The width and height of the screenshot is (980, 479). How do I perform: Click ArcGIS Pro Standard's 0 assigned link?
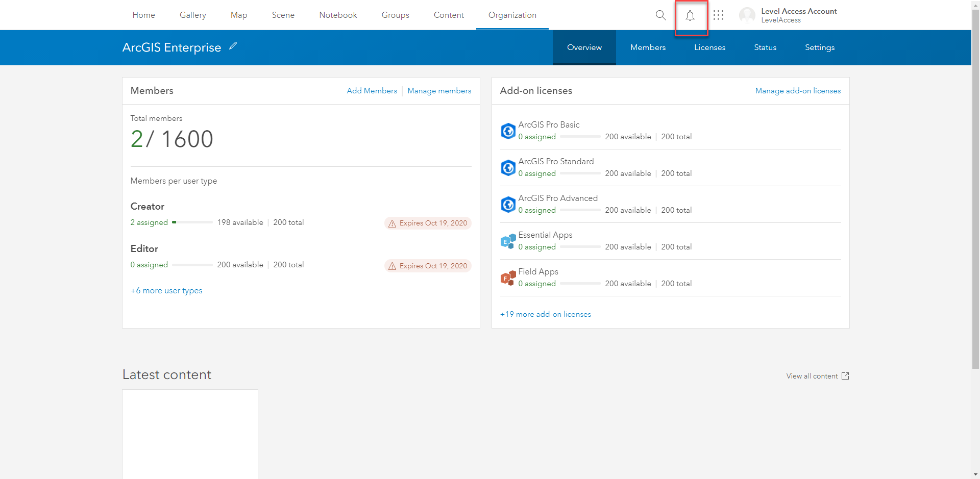(537, 173)
